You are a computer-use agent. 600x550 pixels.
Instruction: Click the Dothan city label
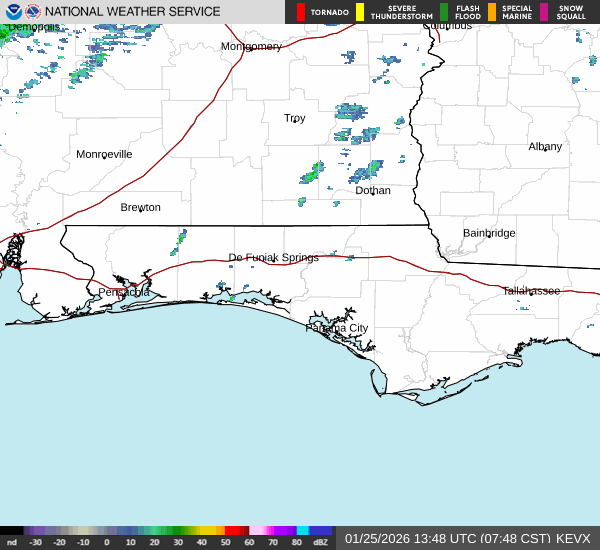[x=373, y=190]
